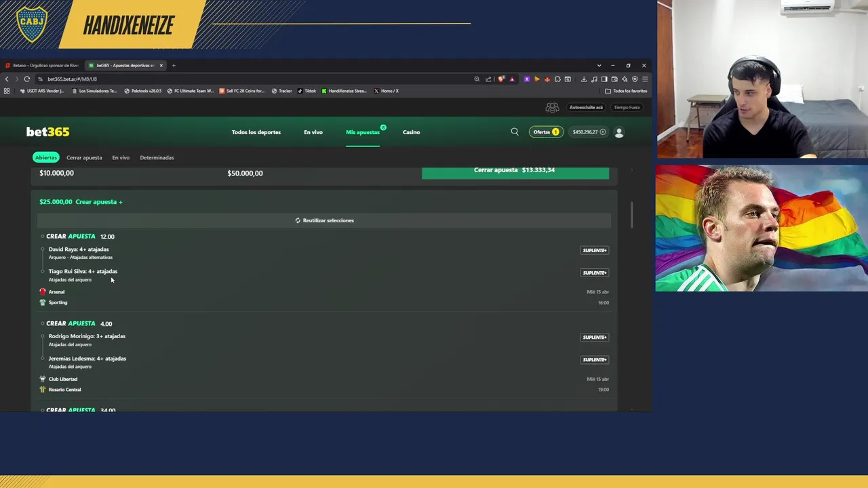Open a new browser tab with plus
The image size is (868, 488).
point(174,65)
